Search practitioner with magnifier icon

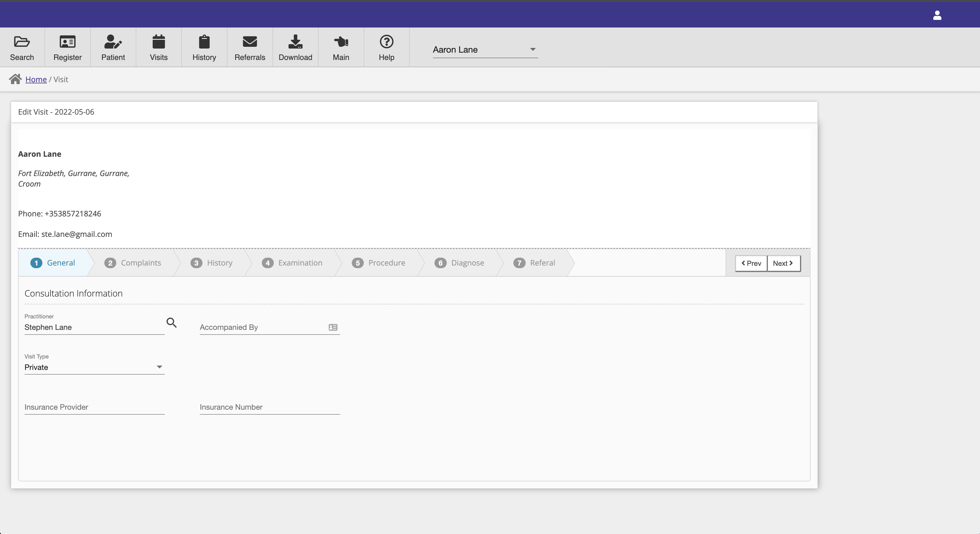(x=172, y=323)
